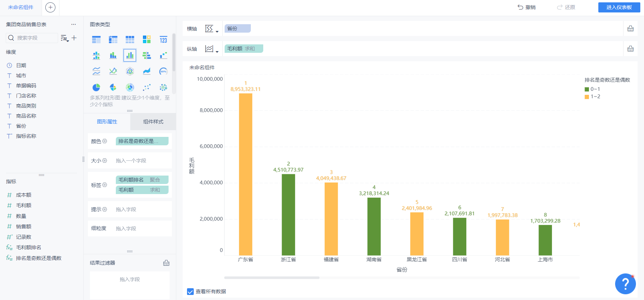Image resolution: width=644 pixels, height=300 pixels.
Task: Open the 集团商品销售总表 more options ellipsis
Action: pyautogui.click(x=74, y=25)
